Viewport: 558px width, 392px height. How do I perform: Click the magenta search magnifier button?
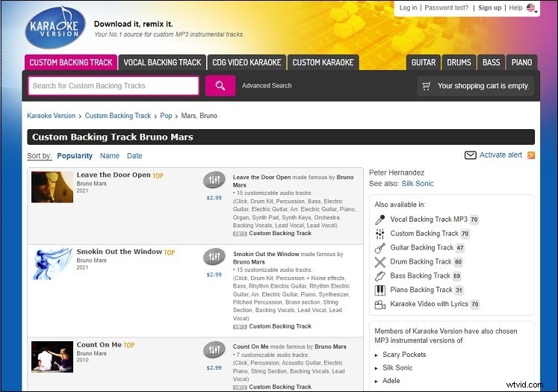coord(220,86)
